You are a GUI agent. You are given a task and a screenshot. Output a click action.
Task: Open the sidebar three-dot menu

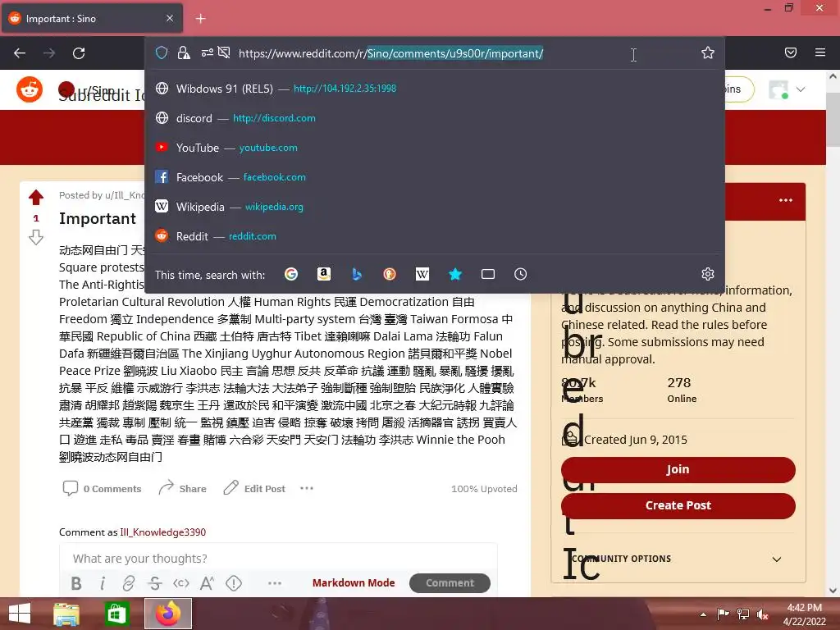786,200
